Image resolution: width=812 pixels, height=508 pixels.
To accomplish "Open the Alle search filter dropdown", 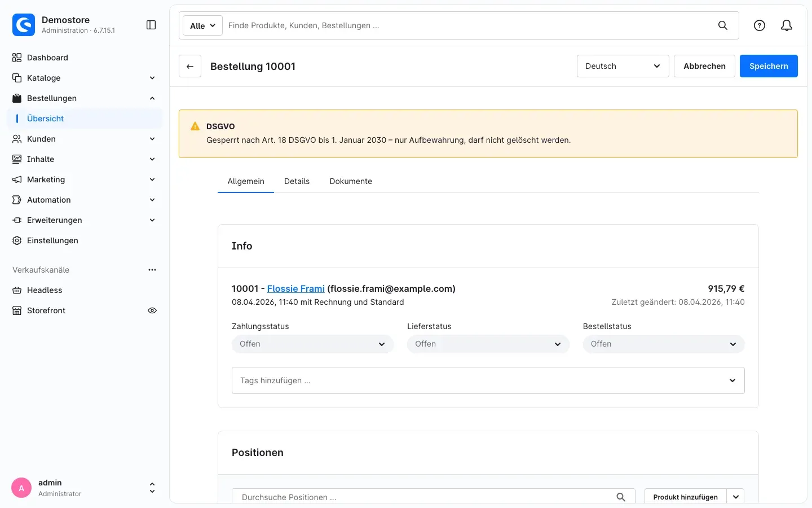I will point(203,25).
